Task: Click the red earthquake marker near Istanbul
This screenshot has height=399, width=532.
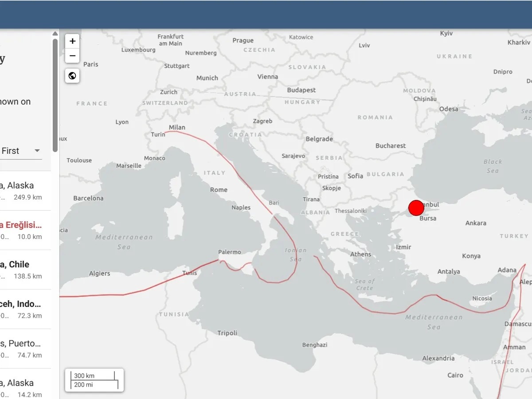Action: (416, 208)
